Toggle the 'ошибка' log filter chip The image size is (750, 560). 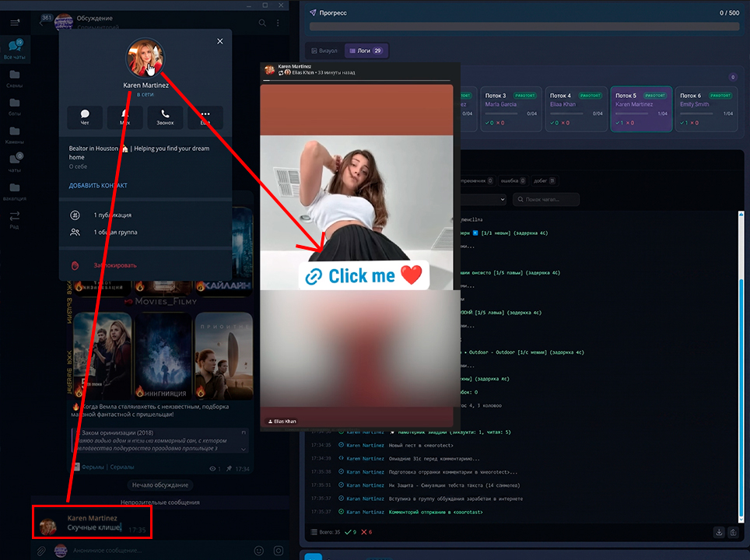coord(513,180)
